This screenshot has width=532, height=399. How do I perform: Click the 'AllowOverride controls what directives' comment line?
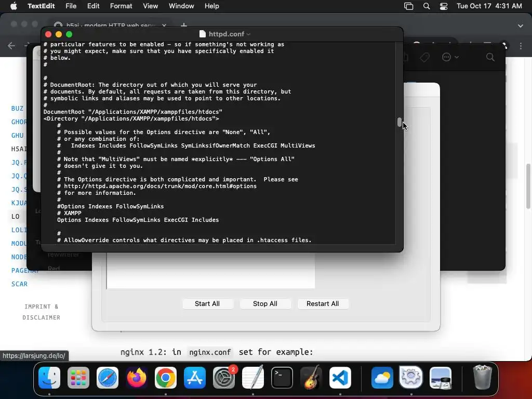[x=184, y=240]
